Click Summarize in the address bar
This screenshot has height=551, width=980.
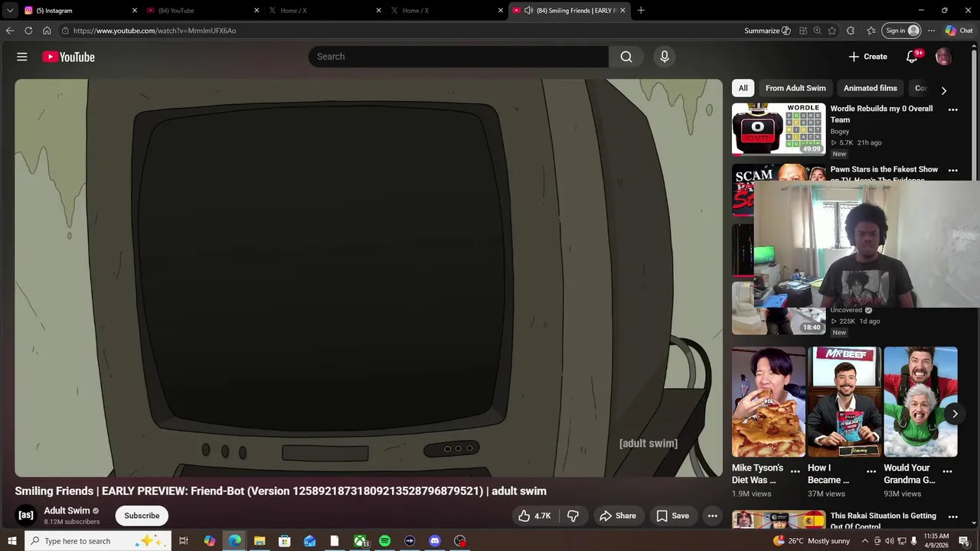click(767, 31)
